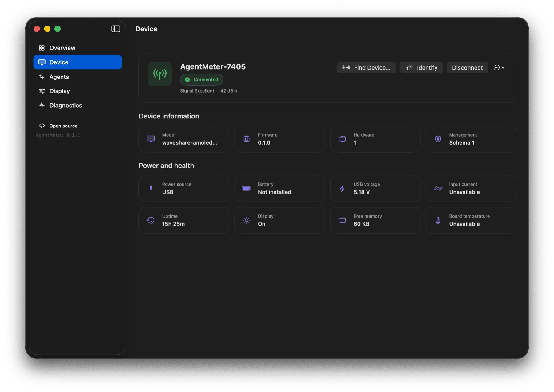Image resolution: width=554 pixels, height=392 pixels.
Task: Toggle the sidebar panel icon
Action: click(x=116, y=29)
